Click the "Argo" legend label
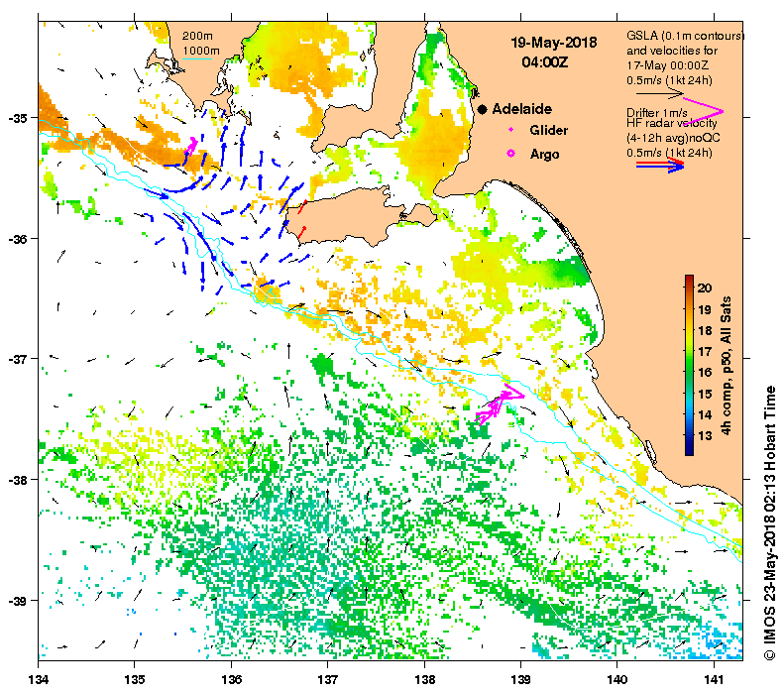784x694 pixels. point(544,154)
